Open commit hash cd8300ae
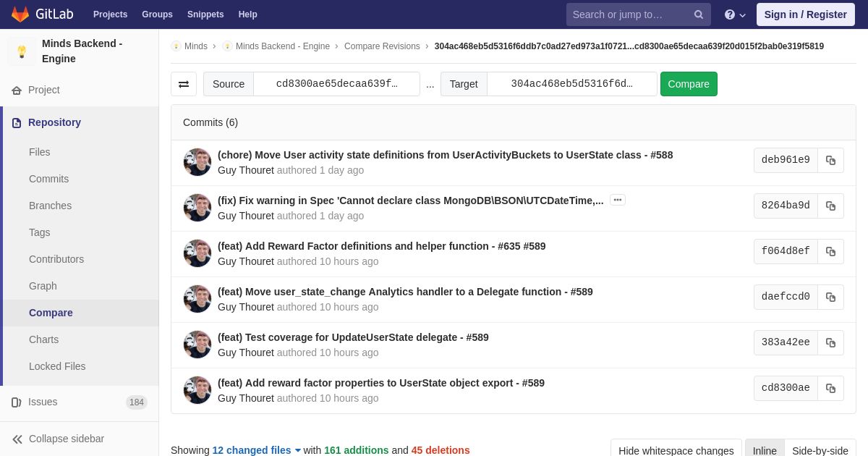Image resolution: width=868 pixels, height=456 pixels. pyautogui.click(x=786, y=389)
